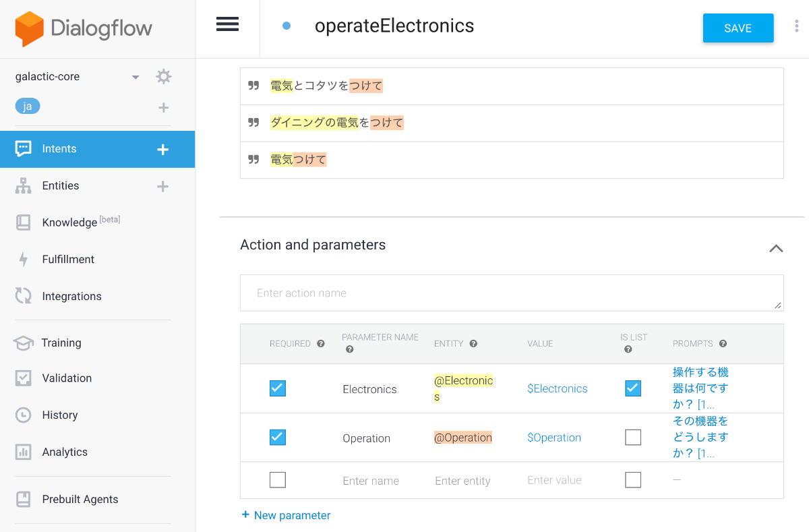This screenshot has width=809, height=532.
Task: Click the Fulfillment lightning icon
Action: pyautogui.click(x=24, y=260)
